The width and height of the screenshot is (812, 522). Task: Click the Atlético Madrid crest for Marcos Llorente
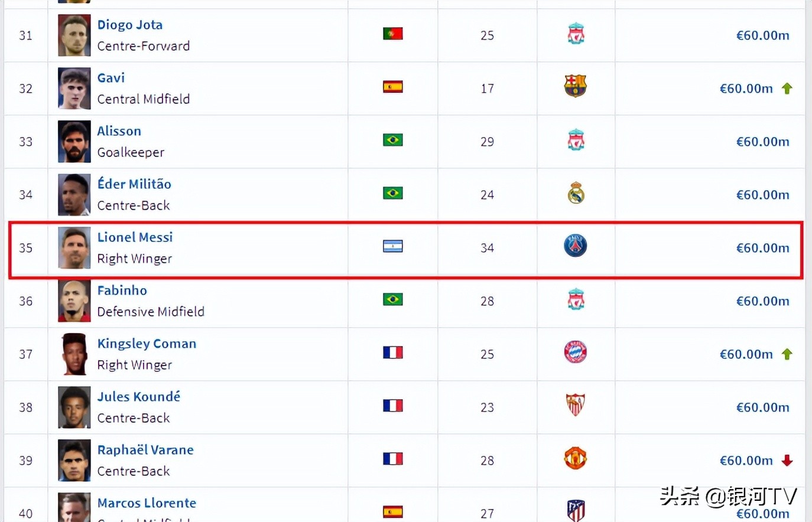[576, 510]
